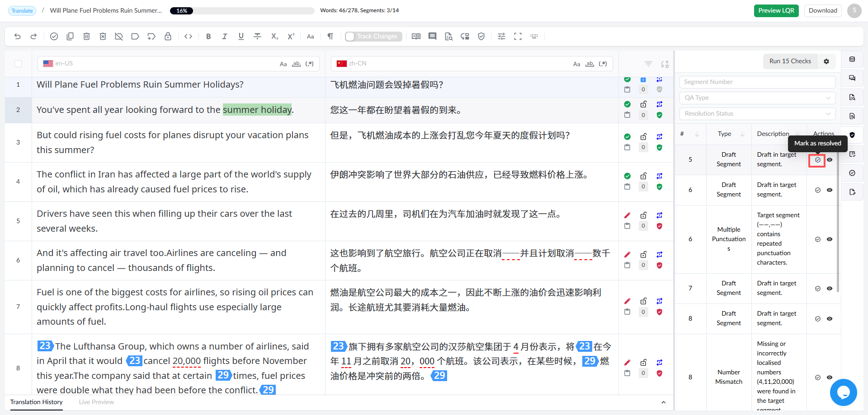Sort issues by # column arrow

click(697, 134)
